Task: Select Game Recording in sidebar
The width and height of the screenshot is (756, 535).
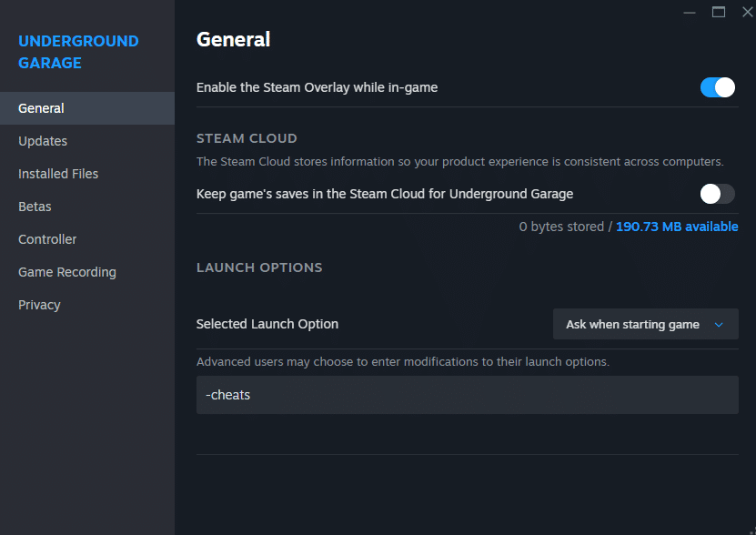Action: (x=86, y=272)
